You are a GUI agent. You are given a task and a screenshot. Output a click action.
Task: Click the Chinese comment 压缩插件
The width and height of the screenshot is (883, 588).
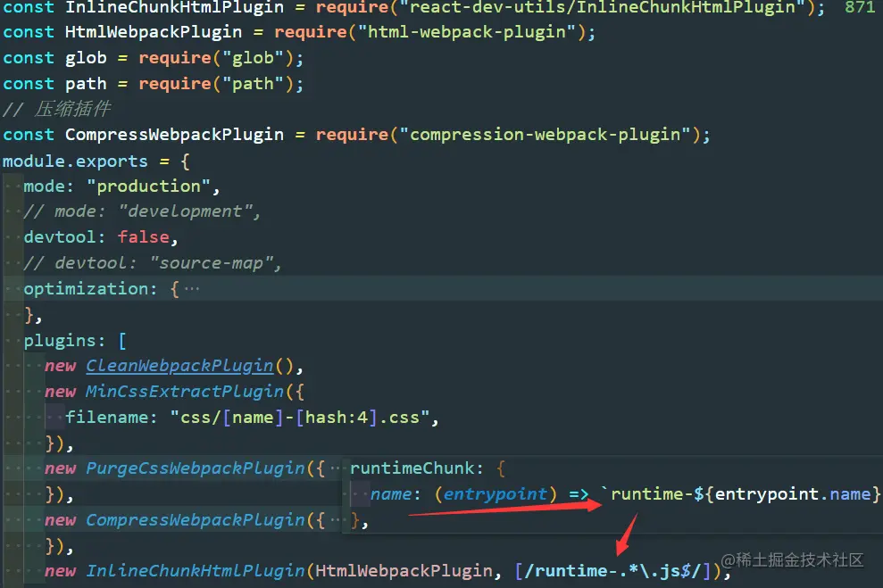[72, 109]
